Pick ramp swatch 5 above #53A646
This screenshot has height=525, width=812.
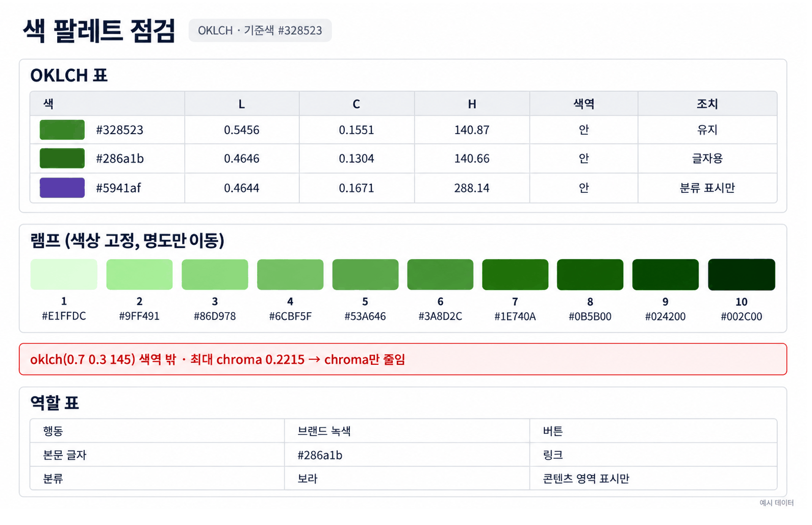[365, 274]
